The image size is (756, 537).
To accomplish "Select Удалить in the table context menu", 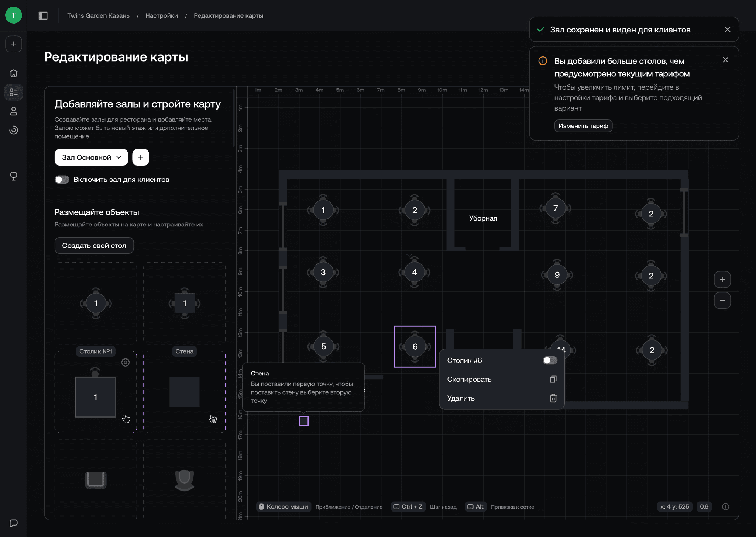I will pyautogui.click(x=460, y=398).
